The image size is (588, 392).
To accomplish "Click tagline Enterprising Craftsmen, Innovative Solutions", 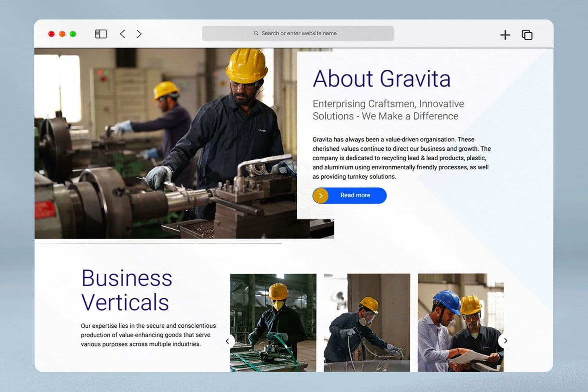I will tap(388, 110).
